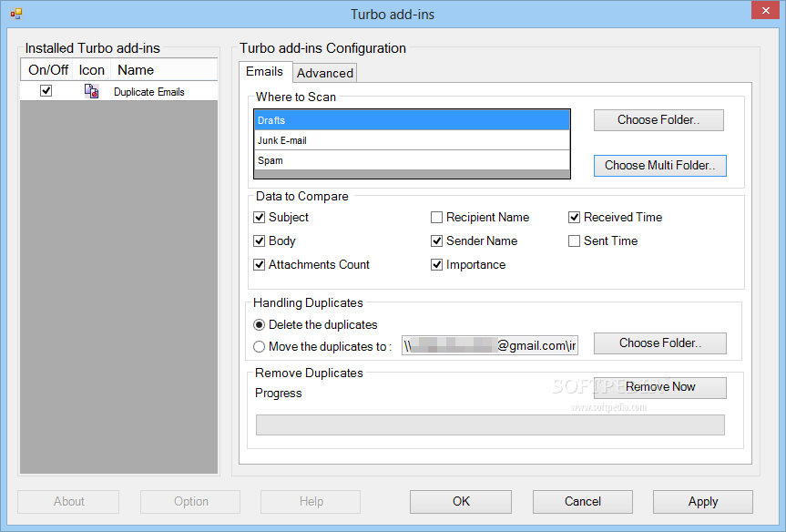Click the move duplicates folder path field

489,345
